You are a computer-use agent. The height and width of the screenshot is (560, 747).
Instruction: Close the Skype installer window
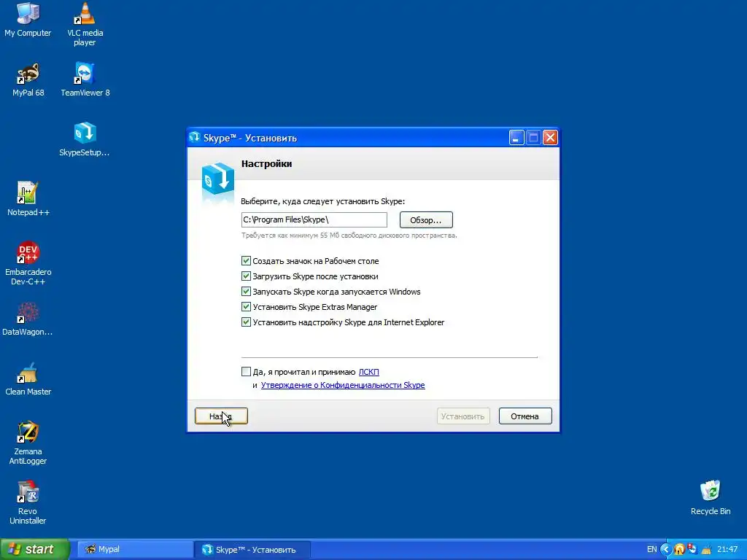pos(550,138)
